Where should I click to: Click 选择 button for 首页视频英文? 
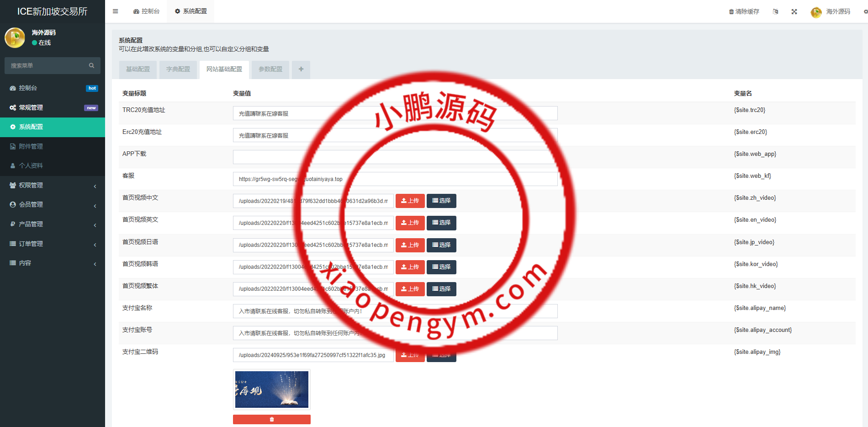pos(441,223)
